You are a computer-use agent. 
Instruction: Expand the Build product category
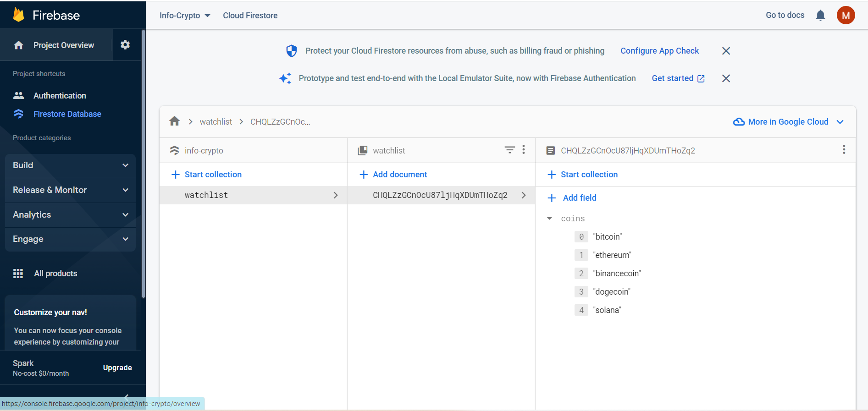pyautogui.click(x=70, y=165)
